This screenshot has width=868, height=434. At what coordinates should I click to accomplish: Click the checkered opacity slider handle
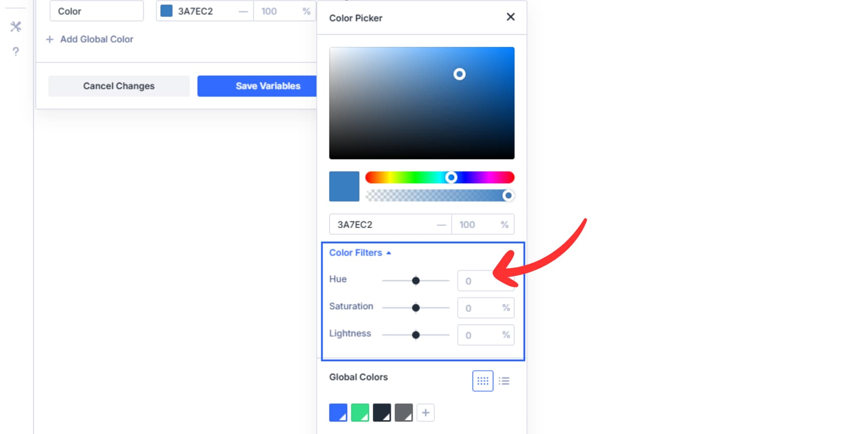click(508, 196)
